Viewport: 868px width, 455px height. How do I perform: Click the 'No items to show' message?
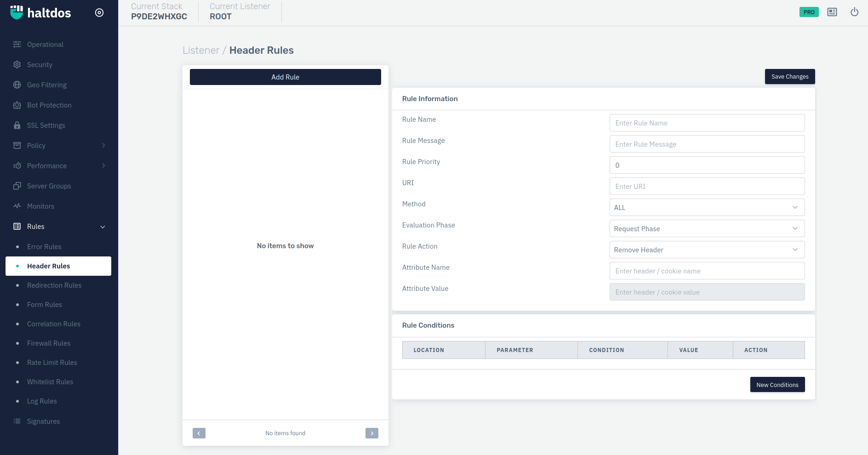coord(286,246)
